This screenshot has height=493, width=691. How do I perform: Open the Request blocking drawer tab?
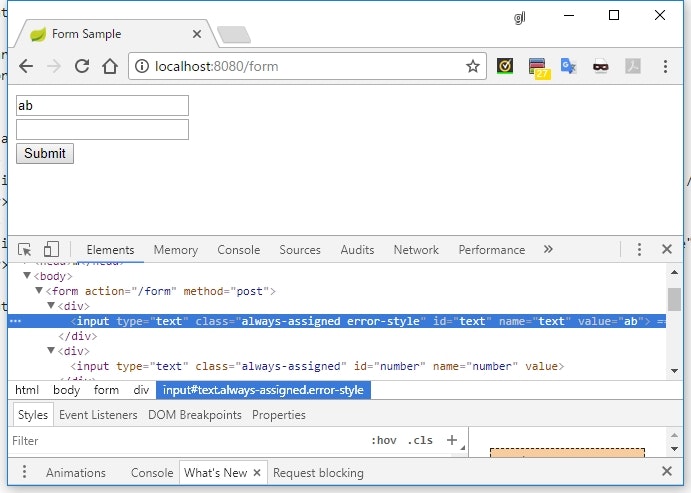coord(318,473)
